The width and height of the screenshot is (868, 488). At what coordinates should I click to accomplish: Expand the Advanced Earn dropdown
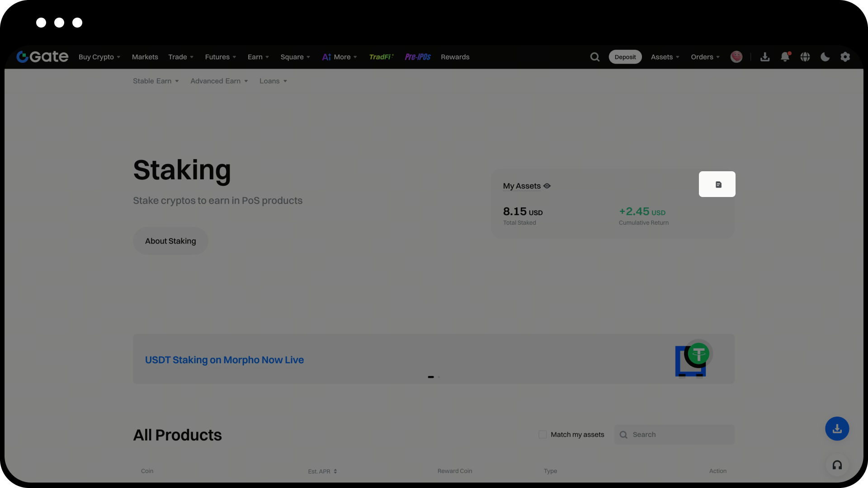pos(219,81)
